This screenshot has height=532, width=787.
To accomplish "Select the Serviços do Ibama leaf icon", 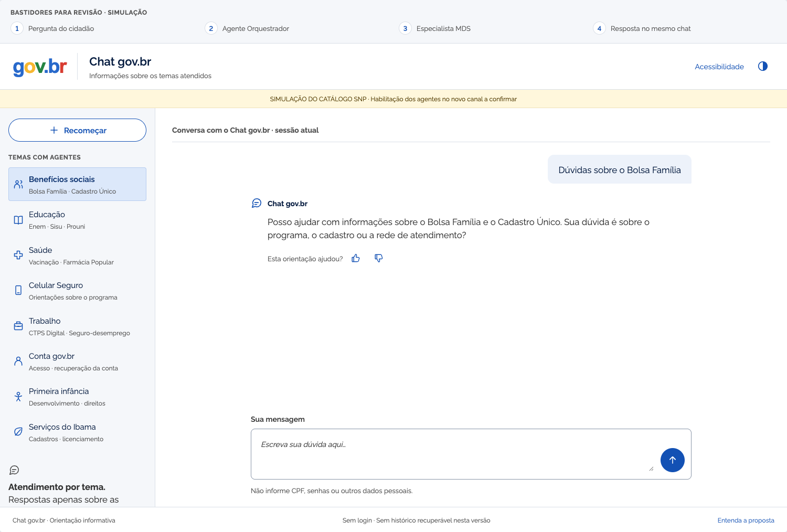I will (18, 432).
